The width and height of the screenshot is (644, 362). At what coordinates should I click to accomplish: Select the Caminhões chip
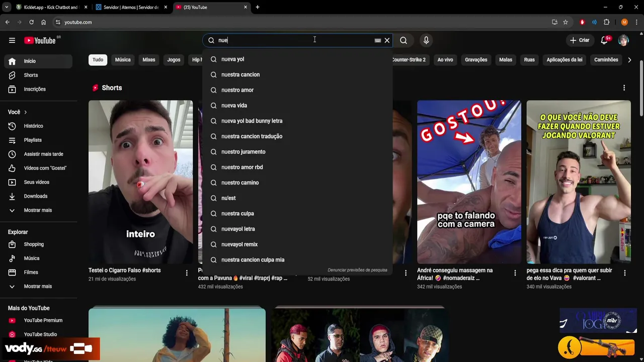pyautogui.click(x=606, y=60)
